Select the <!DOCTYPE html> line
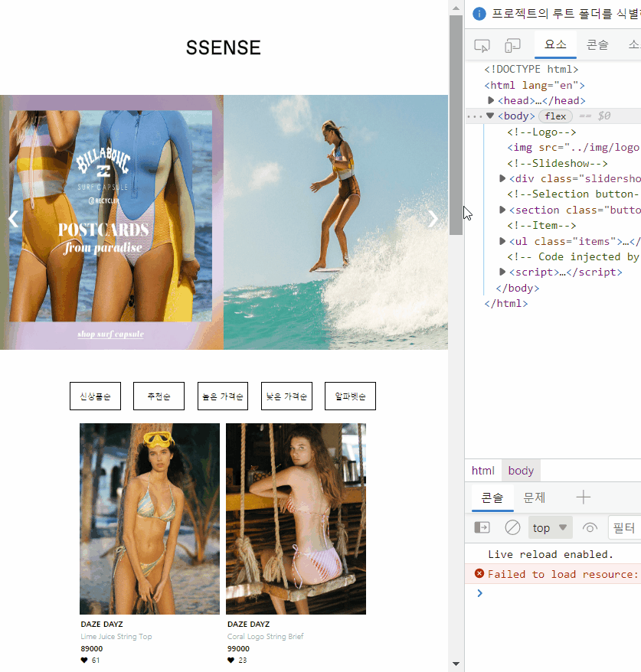Image resolution: width=641 pixels, height=672 pixels. 531,69
